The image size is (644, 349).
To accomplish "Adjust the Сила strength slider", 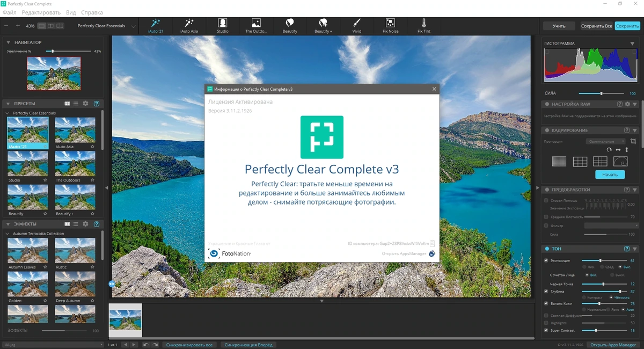I will coord(601,93).
